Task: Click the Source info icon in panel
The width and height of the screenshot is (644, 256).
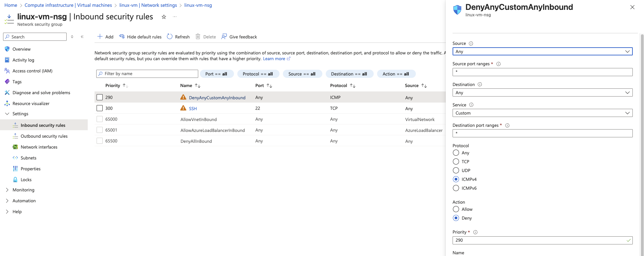Action: point(471,44)
